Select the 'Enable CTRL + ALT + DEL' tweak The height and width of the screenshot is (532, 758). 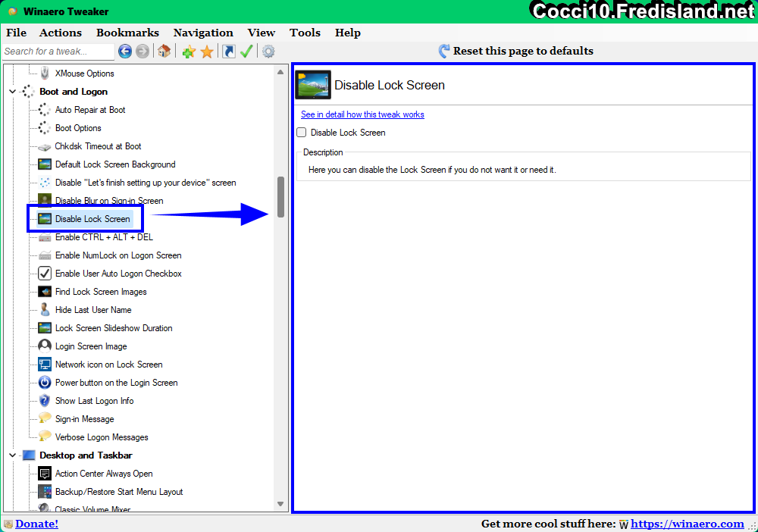(104, 237)
